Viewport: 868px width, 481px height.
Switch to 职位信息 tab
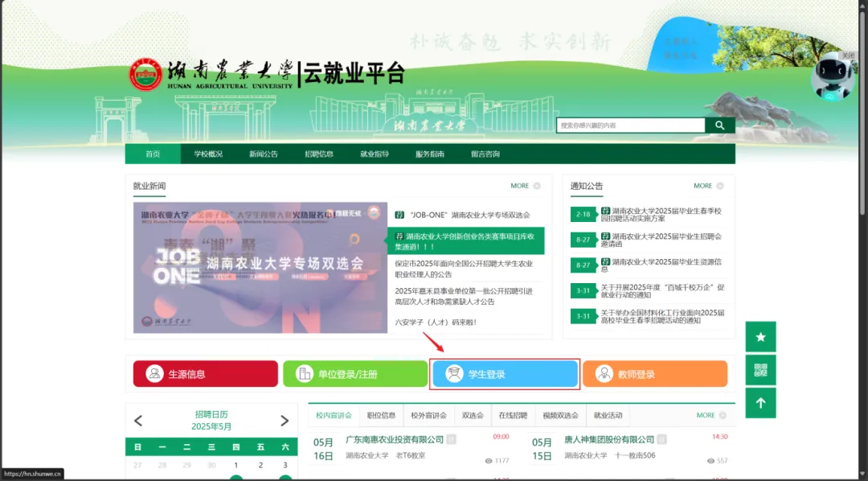(382, 415)
